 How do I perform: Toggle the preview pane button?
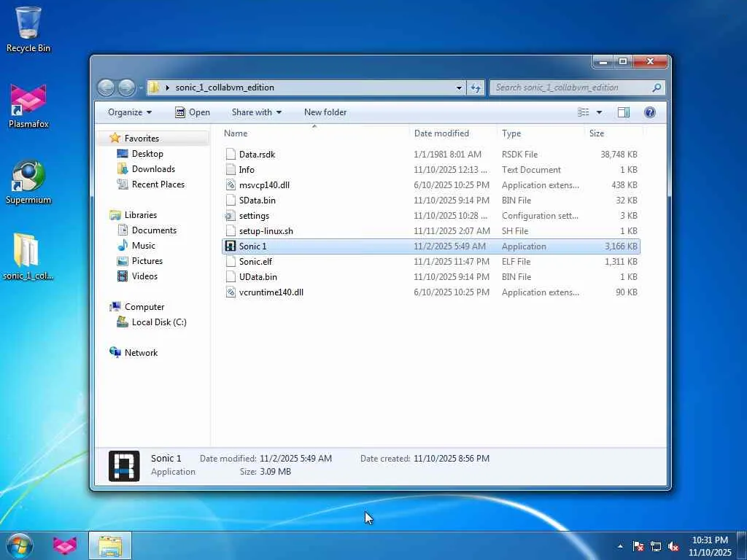point(623,112)
